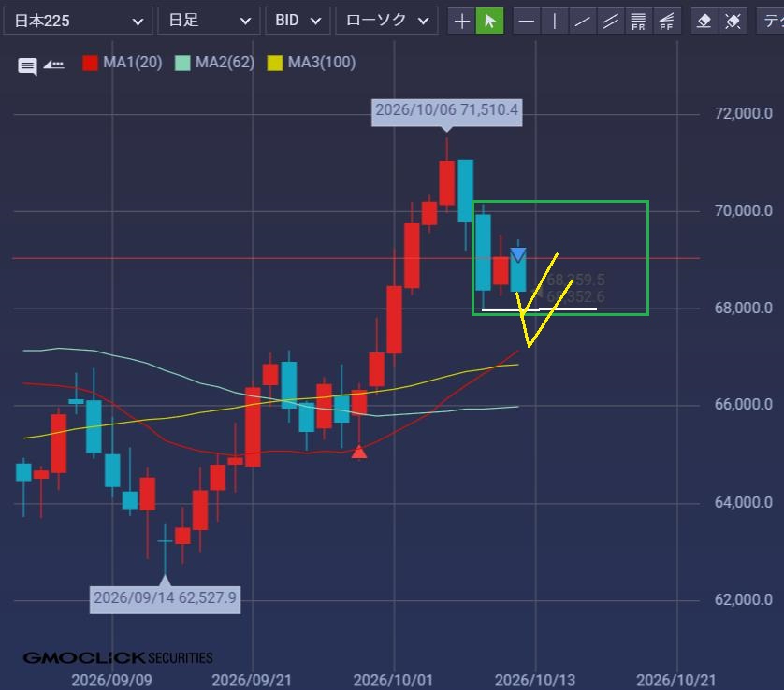Choose the vertical line drawing tool
The image size is (784, 690).
(x=555, y=21)
